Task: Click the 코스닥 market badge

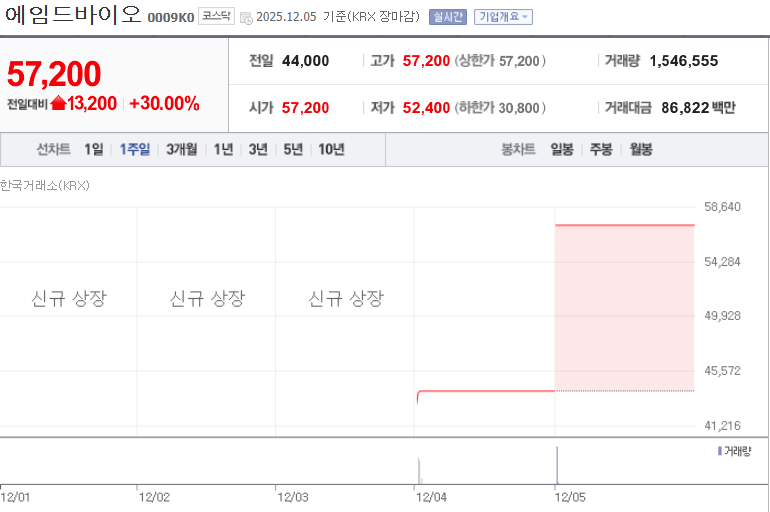Action: point(216,16)
